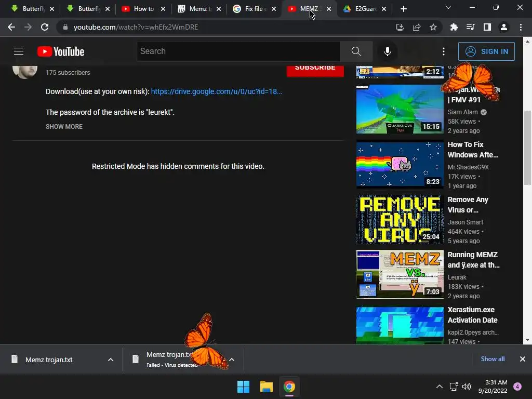Close the E2Guard tab

(384, 9)
